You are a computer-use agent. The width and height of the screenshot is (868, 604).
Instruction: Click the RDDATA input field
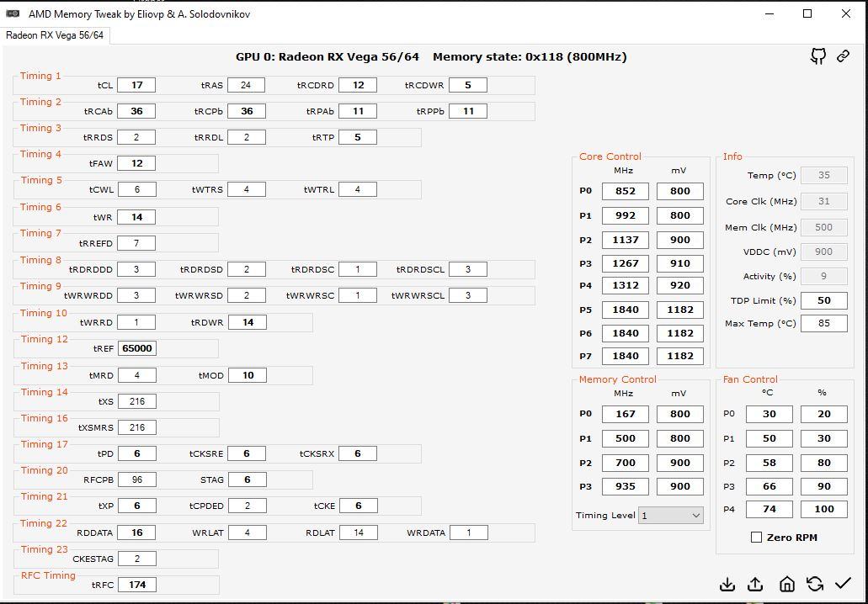[x=136, y=532]
